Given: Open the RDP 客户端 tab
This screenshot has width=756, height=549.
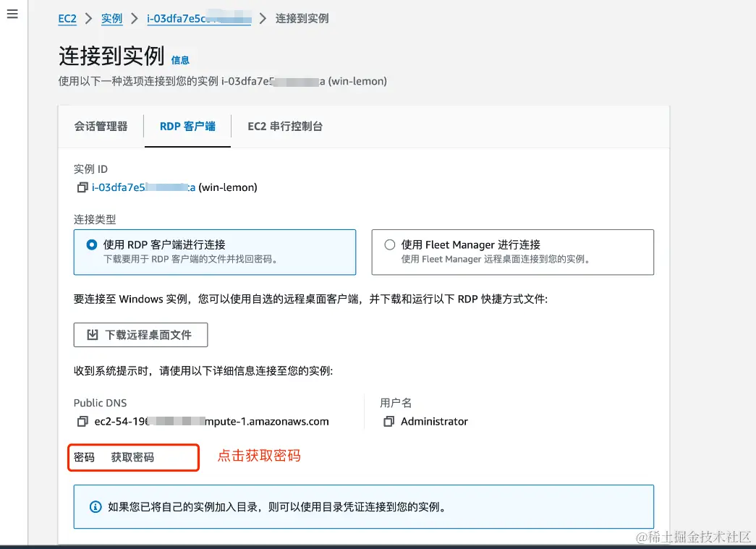Looking at the screenshot, I should 187,125.
